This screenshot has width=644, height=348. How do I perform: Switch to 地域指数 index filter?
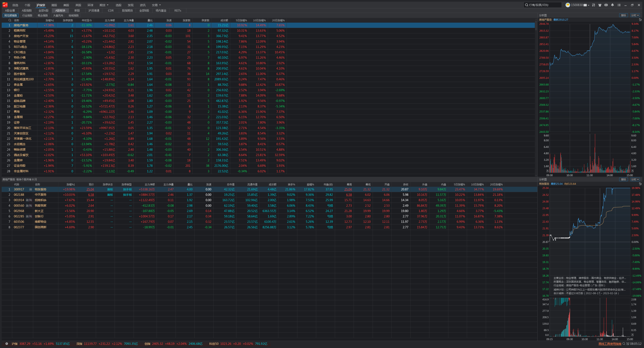click(73, 15)
